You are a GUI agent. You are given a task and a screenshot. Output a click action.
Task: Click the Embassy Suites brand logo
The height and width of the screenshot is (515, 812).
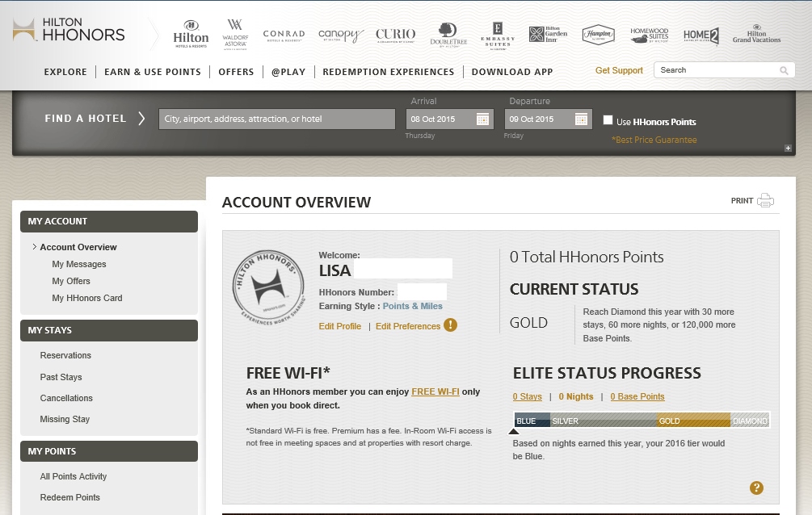tap(497, 35)
